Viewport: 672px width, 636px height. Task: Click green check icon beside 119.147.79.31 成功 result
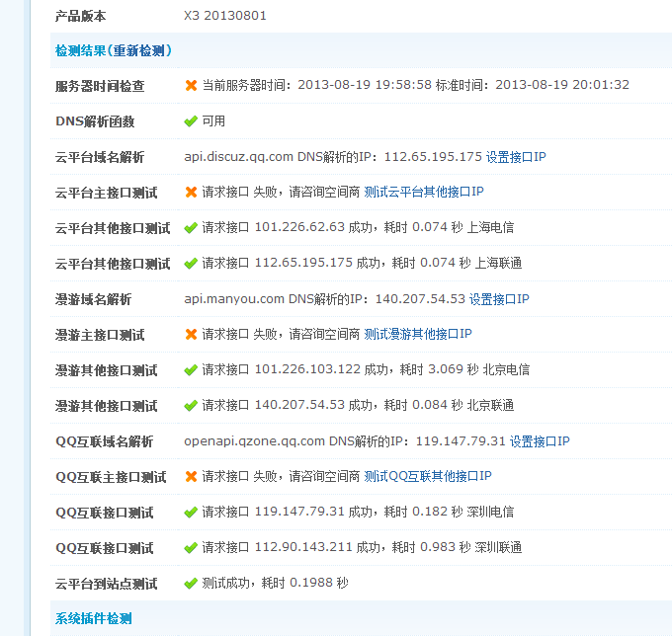point(191,513)
